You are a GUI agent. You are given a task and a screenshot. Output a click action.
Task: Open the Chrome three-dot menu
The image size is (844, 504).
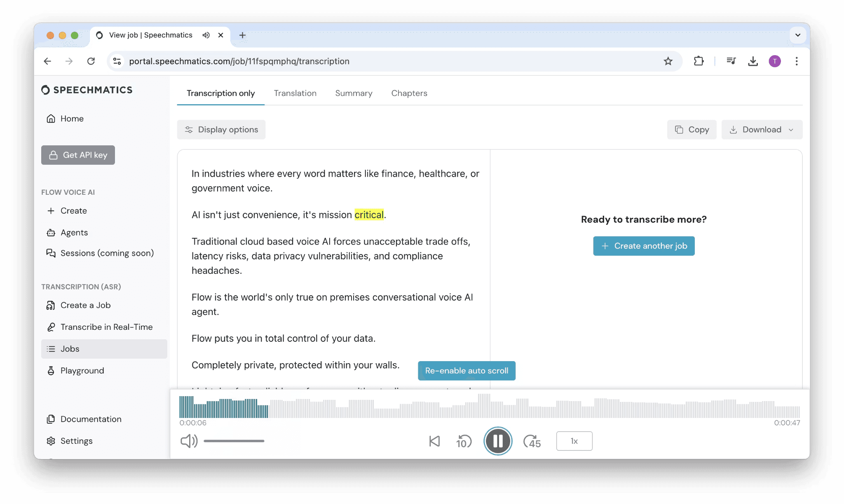[797, 61]
